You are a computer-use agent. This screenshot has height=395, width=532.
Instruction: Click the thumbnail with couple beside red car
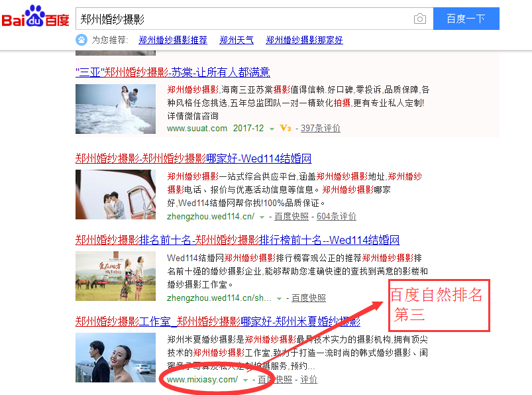[116, 194]
